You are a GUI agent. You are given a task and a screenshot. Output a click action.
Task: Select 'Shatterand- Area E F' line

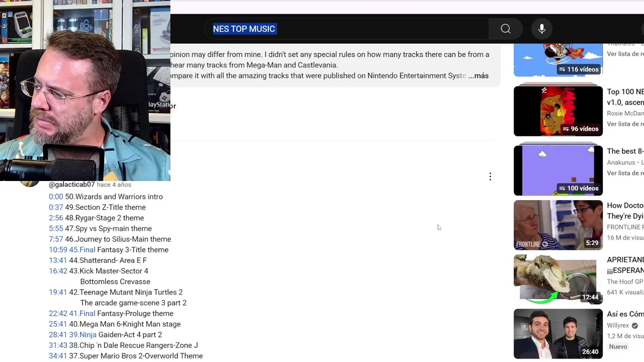tap(108, 260)
